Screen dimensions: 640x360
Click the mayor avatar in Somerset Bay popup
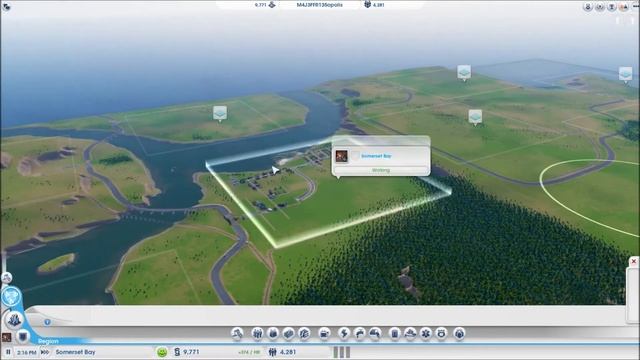(x=342, y=156)
